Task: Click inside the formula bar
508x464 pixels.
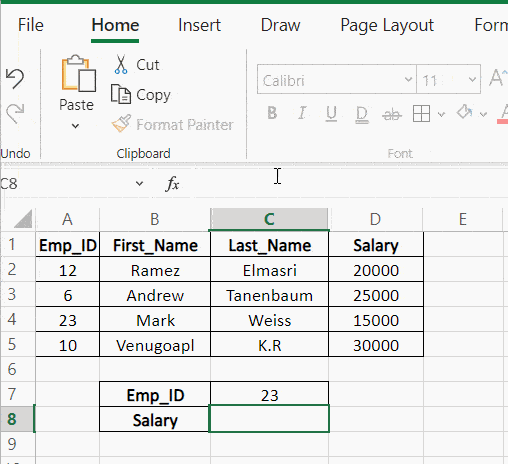Action: point(346,183)
